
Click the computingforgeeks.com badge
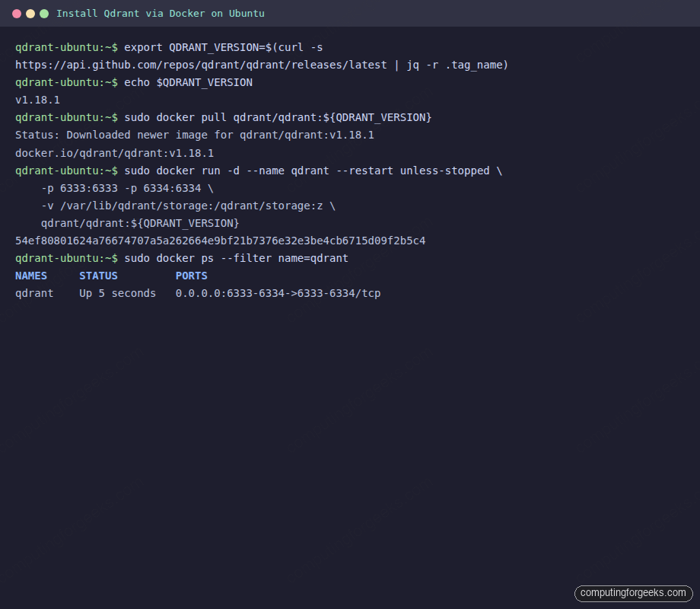click(x=633, y=593)
